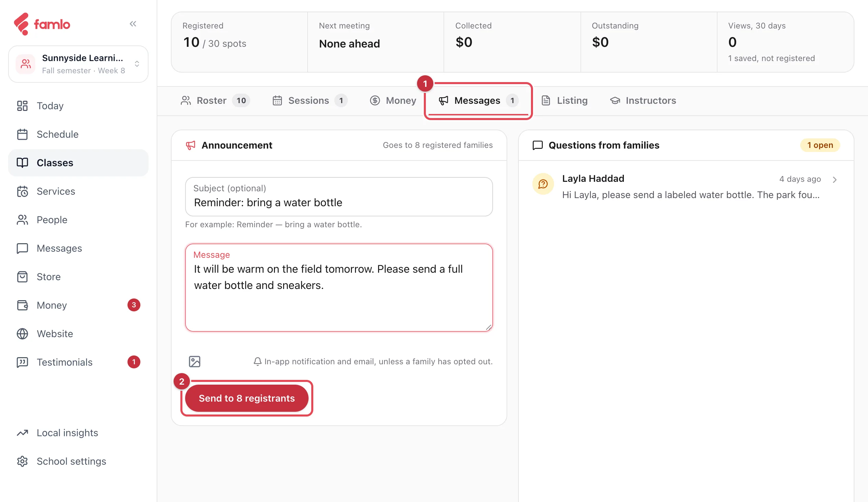Open Services from the sidebar
Screen dimensions: 868x502
78,191
